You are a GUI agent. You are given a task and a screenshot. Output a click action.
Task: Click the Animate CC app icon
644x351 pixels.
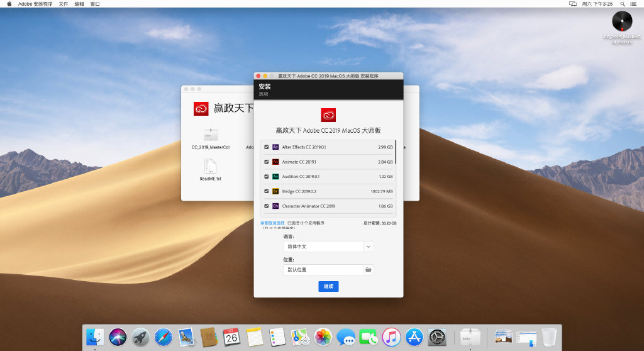[275, 162]
